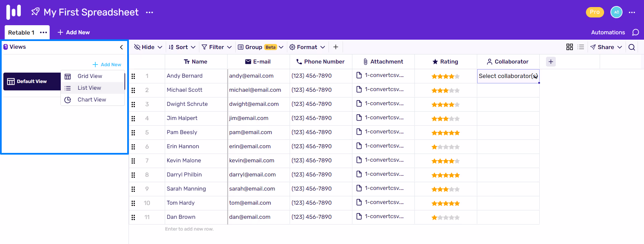Image resolution: width=644 pixels, height=244 pixels.
Task: Click Darryl Philbin name cell
Action: (x=196, y=175)
